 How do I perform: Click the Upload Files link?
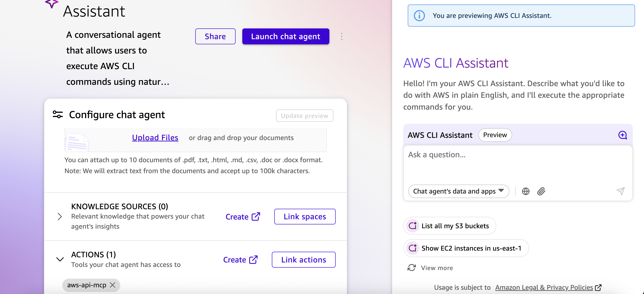click(155, 138)
